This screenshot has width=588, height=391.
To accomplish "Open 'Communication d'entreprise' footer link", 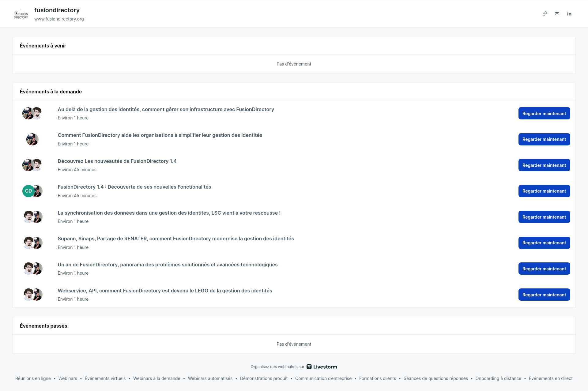I will pos(323,378).
